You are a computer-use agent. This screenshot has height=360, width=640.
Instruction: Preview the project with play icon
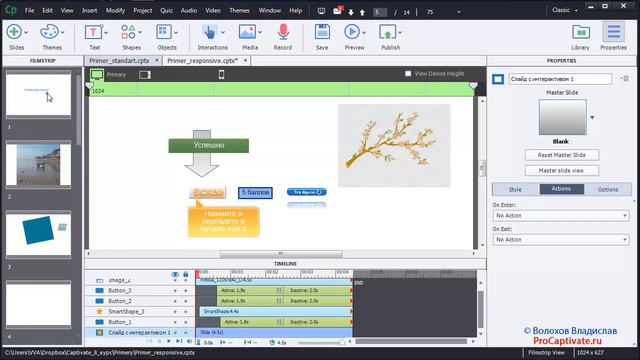coord(352,32)
